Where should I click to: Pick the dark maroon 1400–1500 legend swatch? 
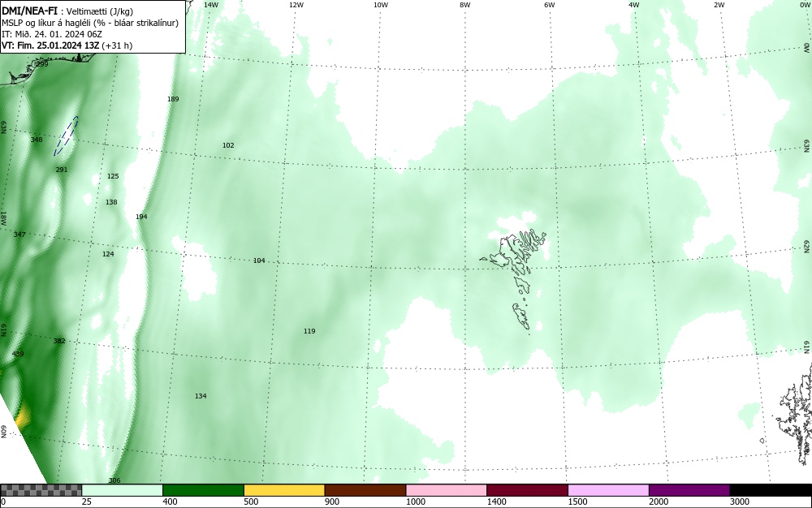pyautogui.click(x=527, y=490)
